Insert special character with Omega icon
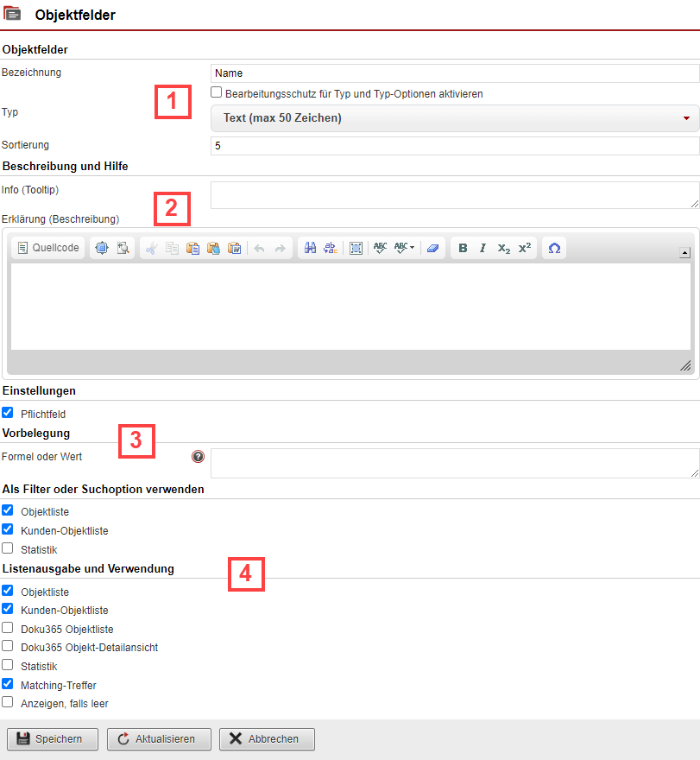The height and width of the screenshot is (760, 700). (x=554, y=249)
